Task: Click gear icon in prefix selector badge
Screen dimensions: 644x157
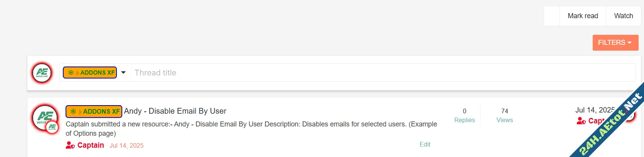Action: tap(71, 73)
